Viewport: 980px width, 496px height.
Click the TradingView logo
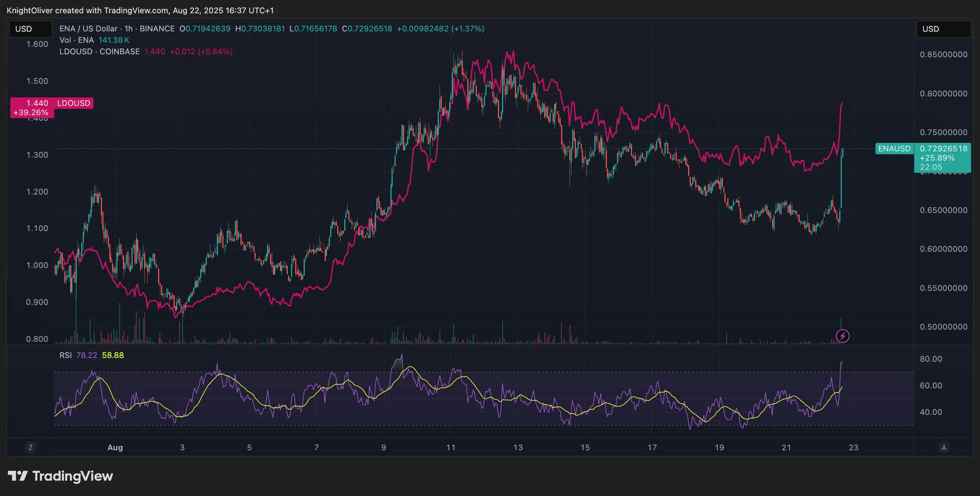pyautogui.click(x=61, y=476)
